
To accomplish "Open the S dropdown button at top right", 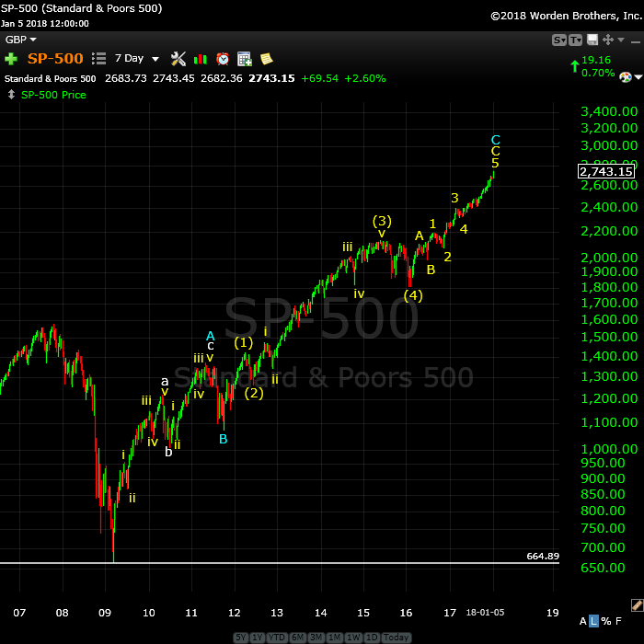I will pyautogui.click(x=559, y=40).
